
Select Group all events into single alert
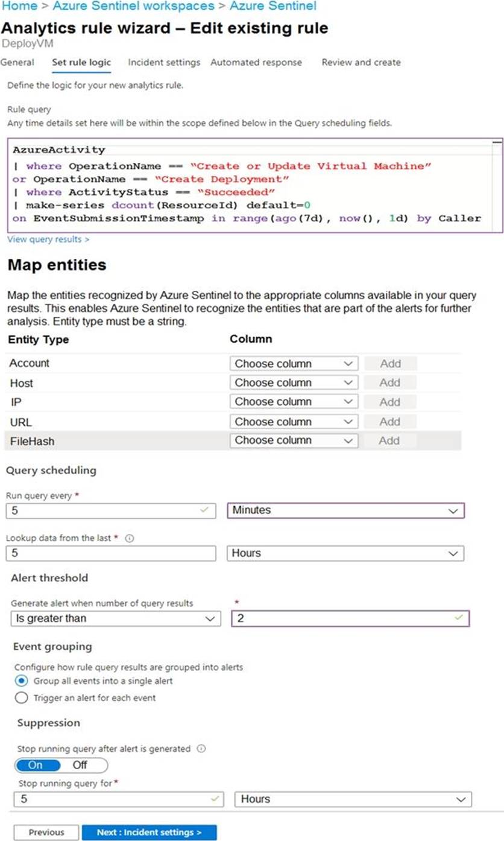tap(22, 681)
